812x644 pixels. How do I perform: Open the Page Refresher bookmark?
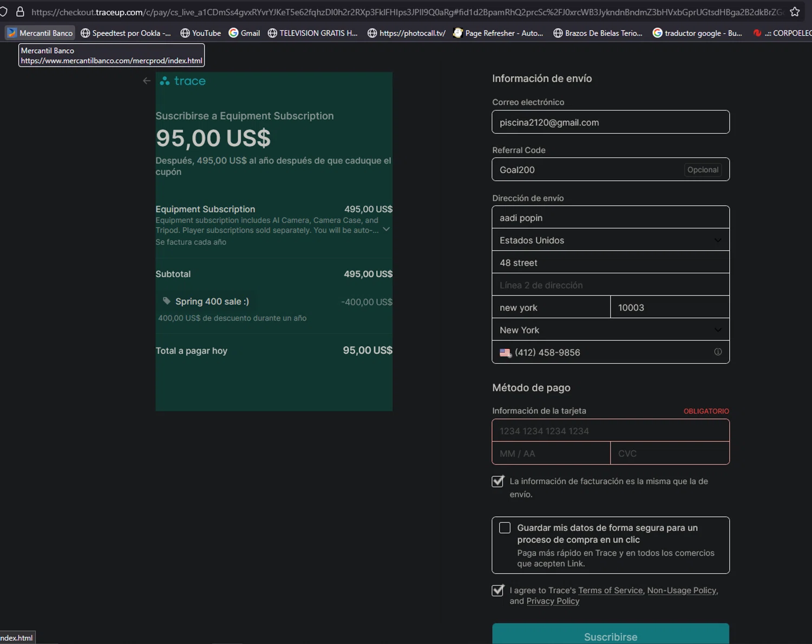(498, 33)
